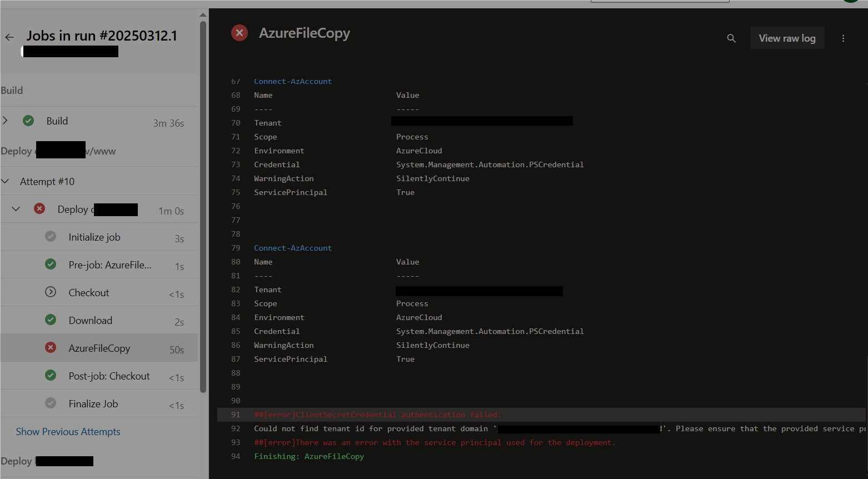The width and height of the screenshot is (868, 479).
Task: Select the AzureFileCopy step in the sidebar
Action: 99,347
